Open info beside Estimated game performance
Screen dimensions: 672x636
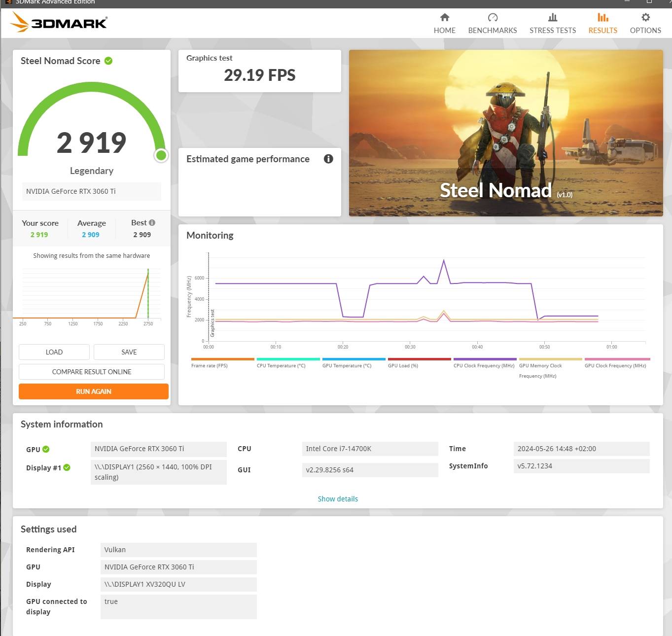point(328,159)
